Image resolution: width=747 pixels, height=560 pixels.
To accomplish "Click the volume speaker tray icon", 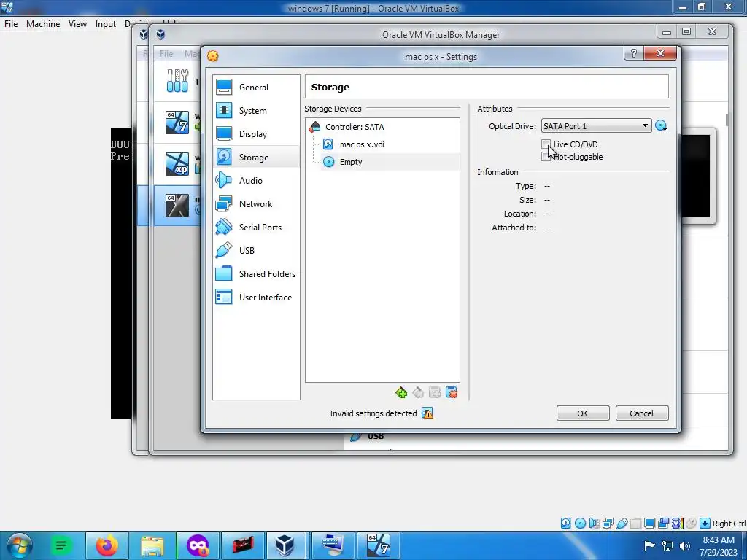I will 684,545.
